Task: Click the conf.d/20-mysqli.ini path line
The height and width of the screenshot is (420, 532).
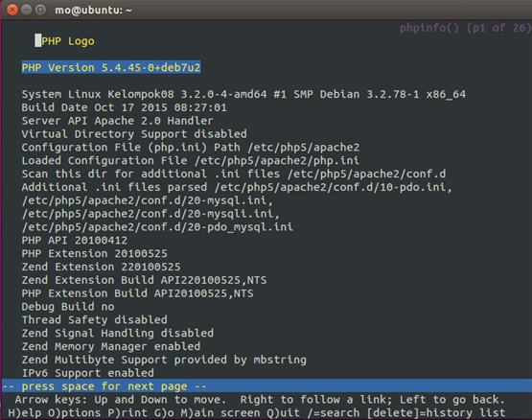Action: click(150, 214)
